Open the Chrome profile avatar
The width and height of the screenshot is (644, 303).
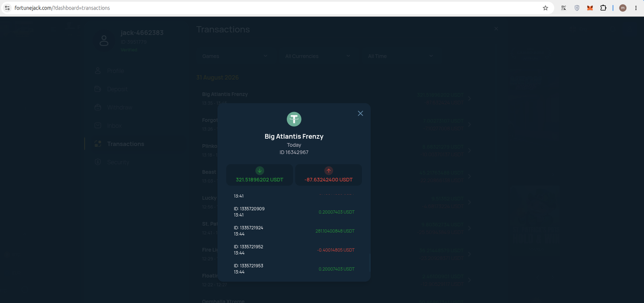tap(623, 8)
